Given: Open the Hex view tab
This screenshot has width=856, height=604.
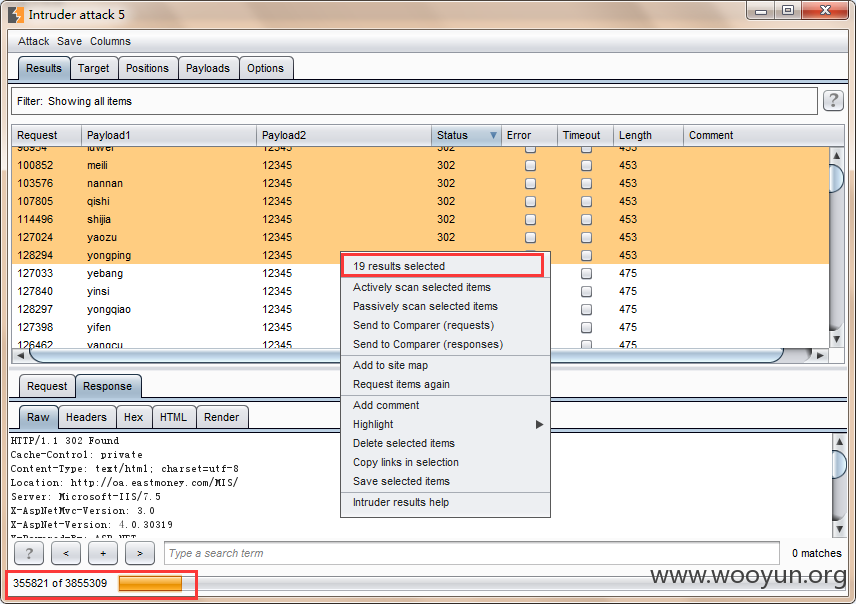Looking at the screenshot, I should 133,417.
